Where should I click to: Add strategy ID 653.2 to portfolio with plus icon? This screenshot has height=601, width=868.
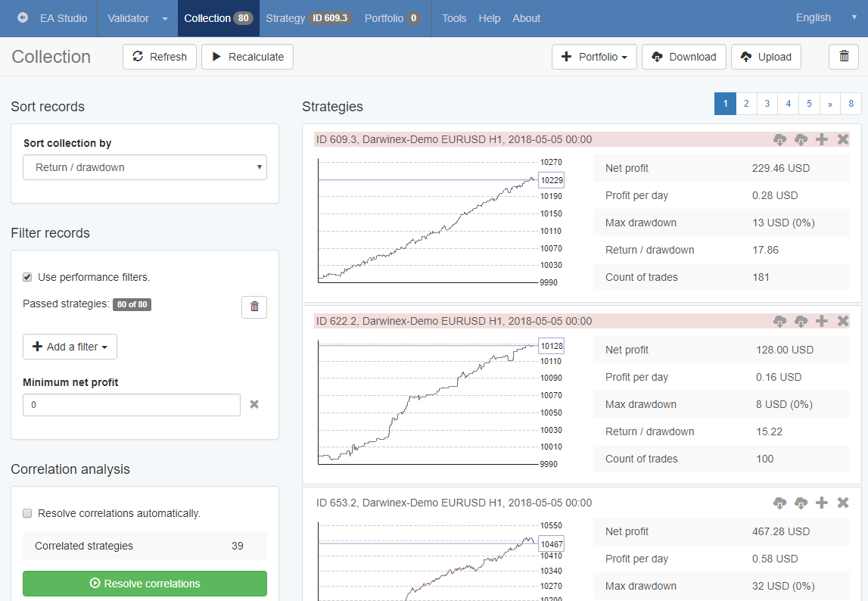pyautogui.click(x=822, y=503)
